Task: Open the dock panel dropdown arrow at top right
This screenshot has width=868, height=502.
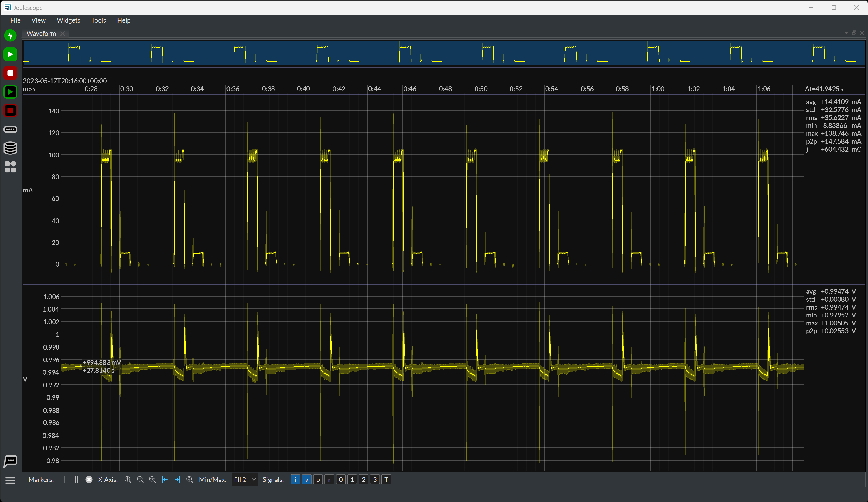Action: (846, 33)
